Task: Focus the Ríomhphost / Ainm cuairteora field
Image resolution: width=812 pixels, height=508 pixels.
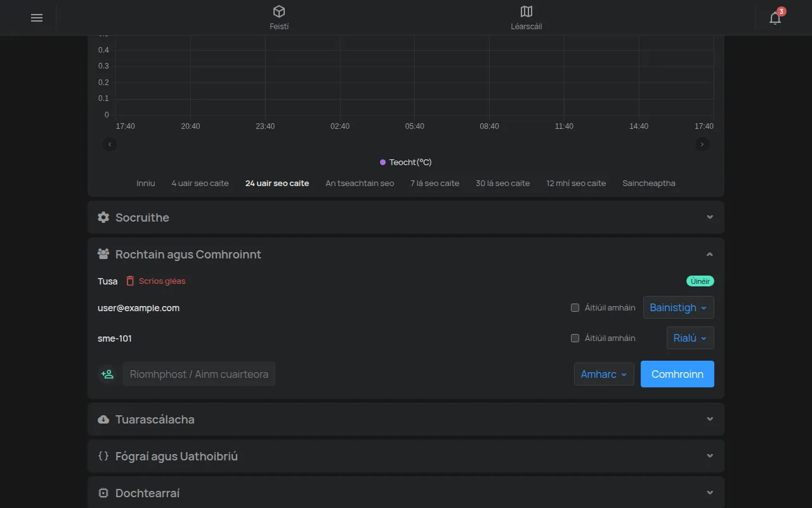Action: point(199,374)
